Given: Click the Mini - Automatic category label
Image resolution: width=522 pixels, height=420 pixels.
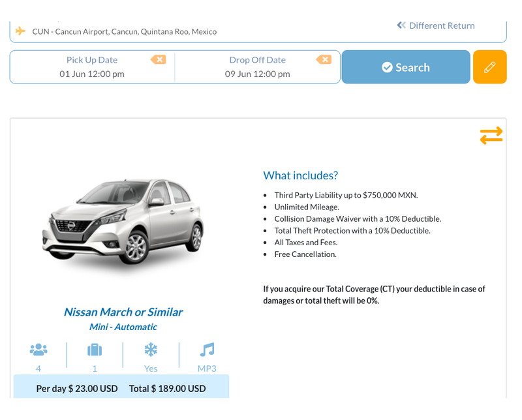Looking at the screenshot, I should [123, 327].
